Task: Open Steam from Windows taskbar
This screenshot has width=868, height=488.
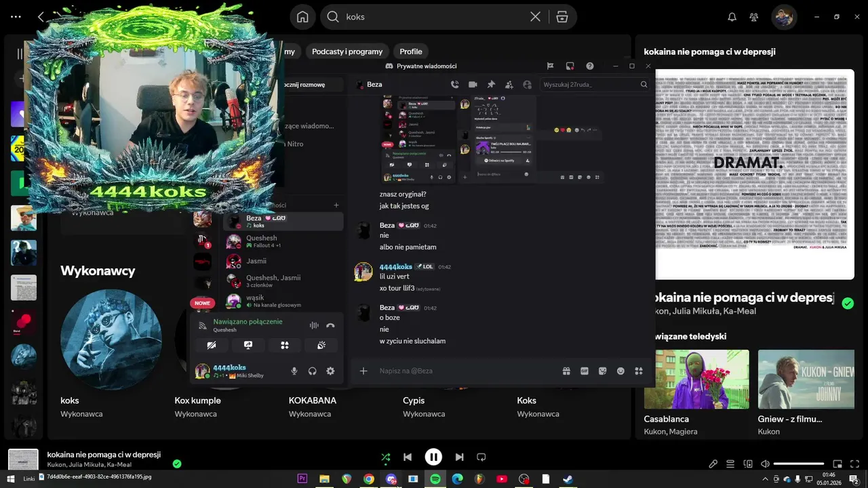Action: point(568,479)
